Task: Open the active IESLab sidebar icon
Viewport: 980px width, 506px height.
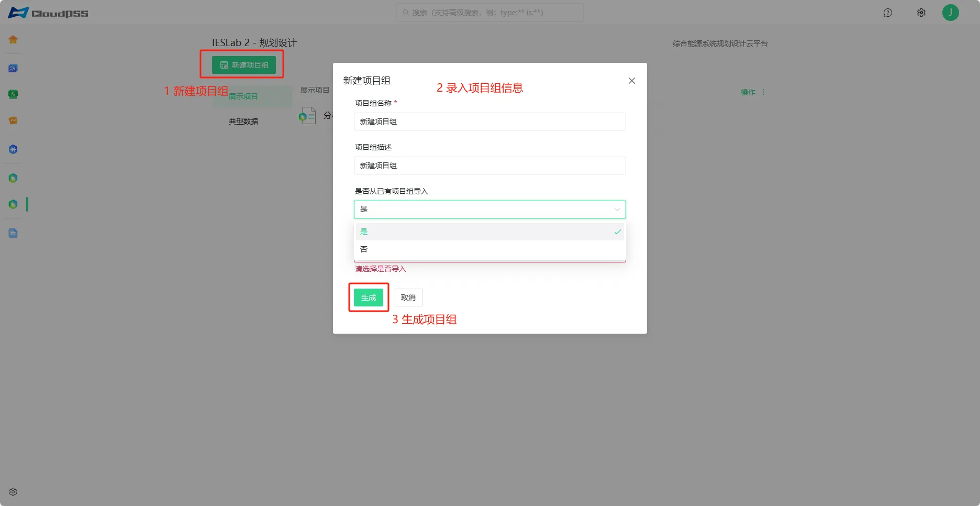Action: tap(13, 204)
